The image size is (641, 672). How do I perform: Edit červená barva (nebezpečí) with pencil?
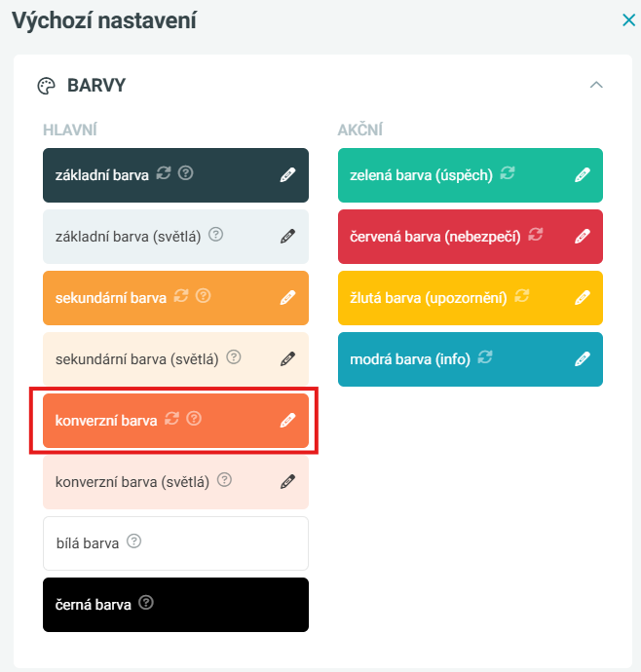pos(583,237)
